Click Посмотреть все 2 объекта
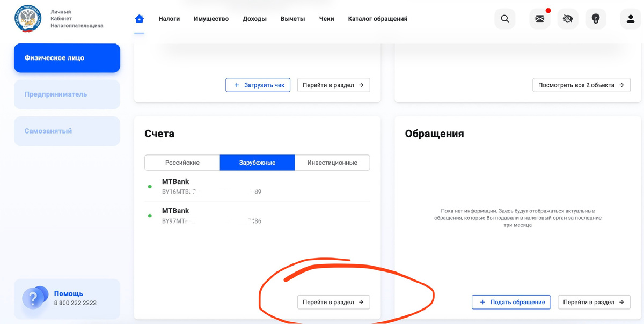The height and width of the screenshot is (324, 644). pos(581,85)
